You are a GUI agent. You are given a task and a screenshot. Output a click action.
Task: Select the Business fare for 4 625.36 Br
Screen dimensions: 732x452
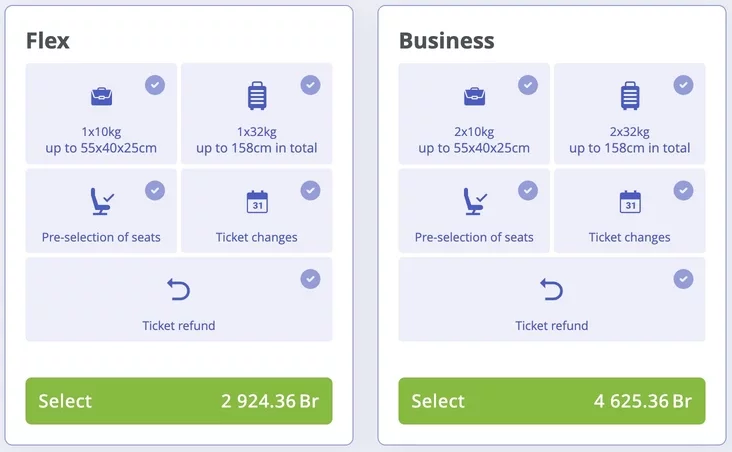click(x=552, y=401)
